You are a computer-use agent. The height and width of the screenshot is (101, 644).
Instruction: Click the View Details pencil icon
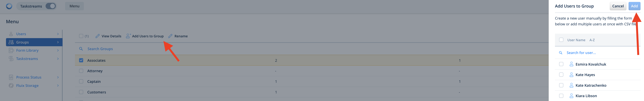[x=98, y=36]
